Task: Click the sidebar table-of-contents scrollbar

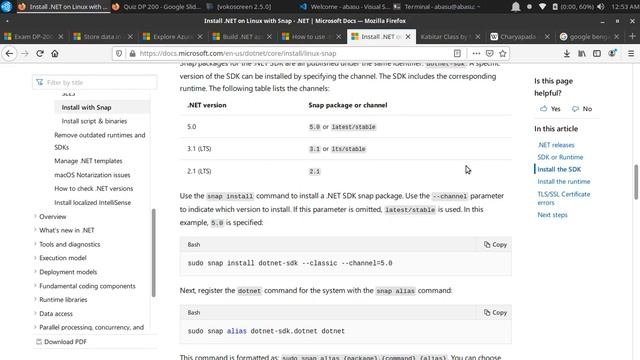Action: pyautogui.click(x=153, y=253)
